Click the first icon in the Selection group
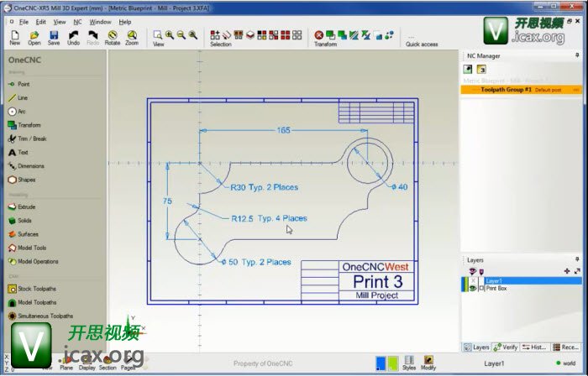Image resolution: width=588 pixels, height=376 pixels. click(215, 35)
